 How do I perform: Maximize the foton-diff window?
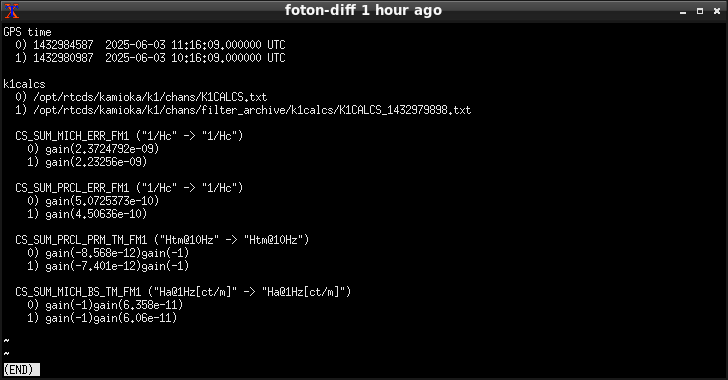700,11
